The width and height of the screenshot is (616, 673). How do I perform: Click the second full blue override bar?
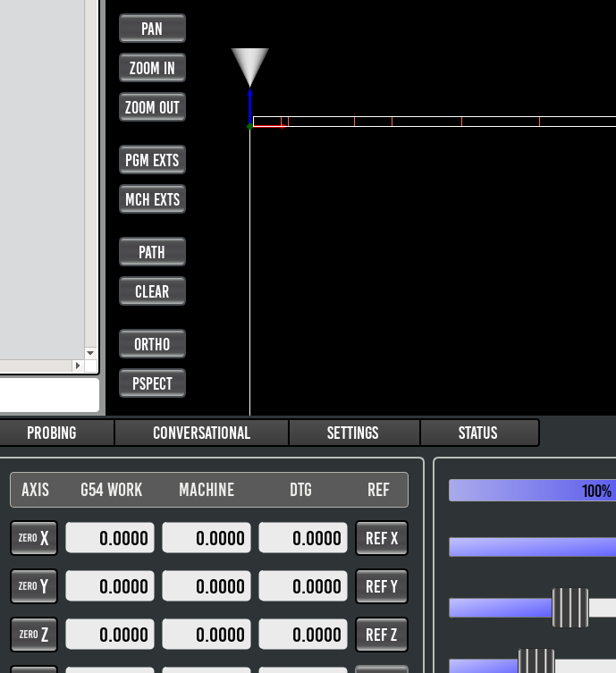coord(532,547)
